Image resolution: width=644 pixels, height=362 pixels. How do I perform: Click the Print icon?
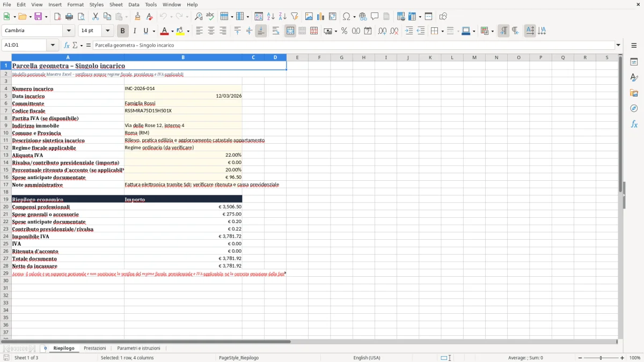point(69,17)
